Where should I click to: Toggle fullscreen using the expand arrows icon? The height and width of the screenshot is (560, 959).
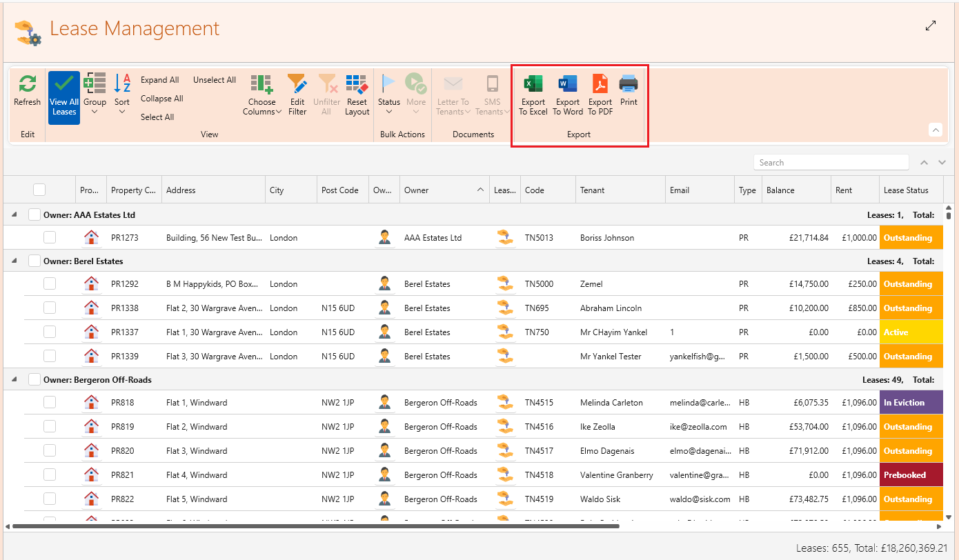pos(931,26)
